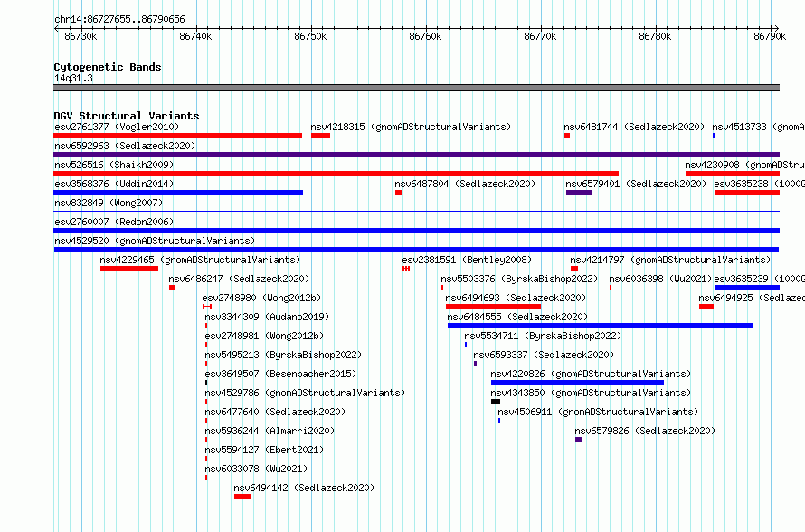The height and width of the screenshot is (532, 805).
Task: Select the nsv6484555 (Sedlazeck2020) label
Action: coord(517,317)
